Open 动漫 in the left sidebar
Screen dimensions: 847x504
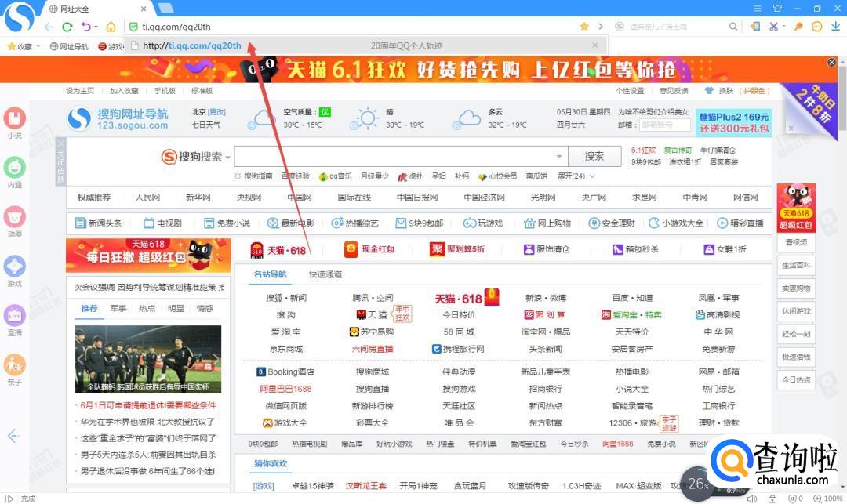15,222
